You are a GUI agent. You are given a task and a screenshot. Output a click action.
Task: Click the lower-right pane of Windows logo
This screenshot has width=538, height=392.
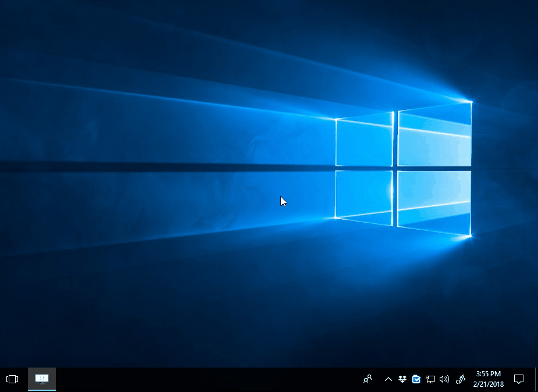(434, 203)
